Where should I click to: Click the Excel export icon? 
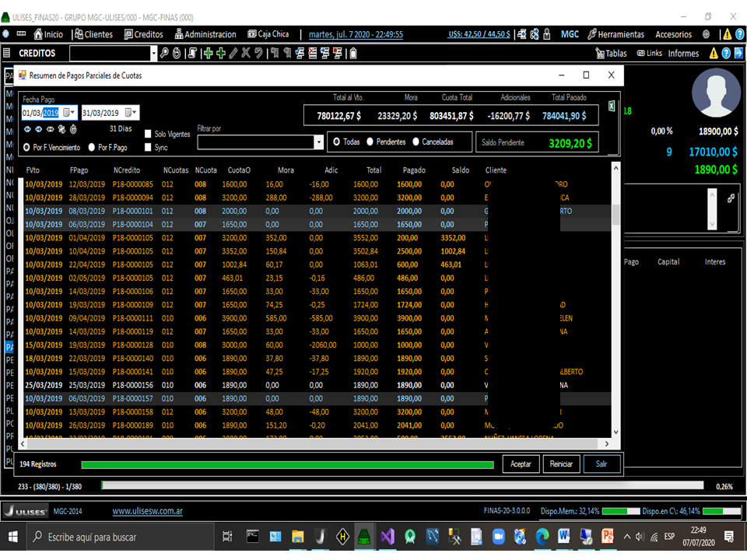point(612,107)
